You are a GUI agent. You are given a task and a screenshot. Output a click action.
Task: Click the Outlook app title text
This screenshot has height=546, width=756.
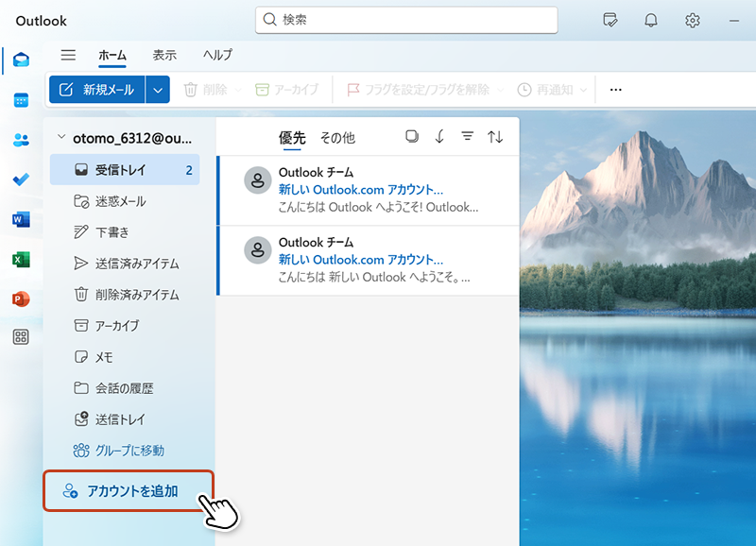tap(41, 21)
